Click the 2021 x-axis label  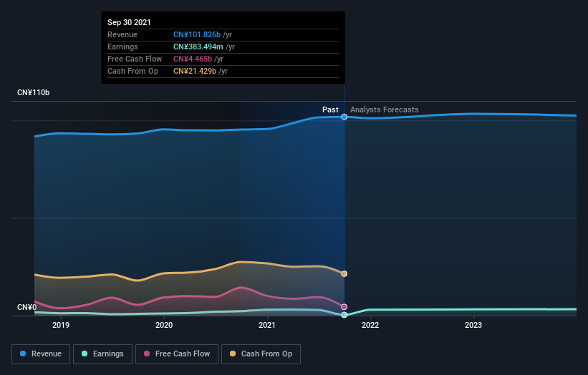point(267,325)
